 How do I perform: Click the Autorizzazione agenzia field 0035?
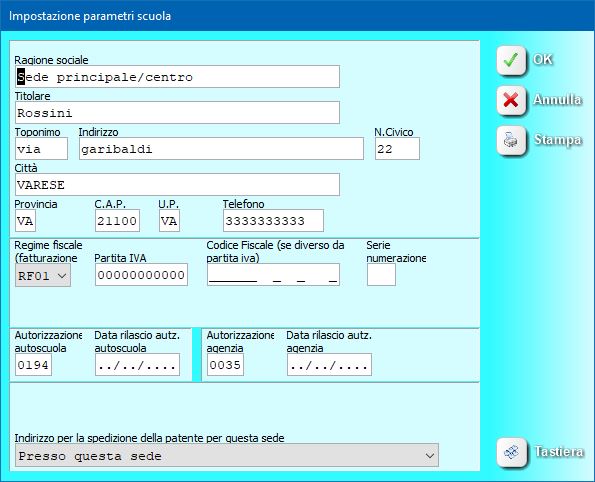225,365
